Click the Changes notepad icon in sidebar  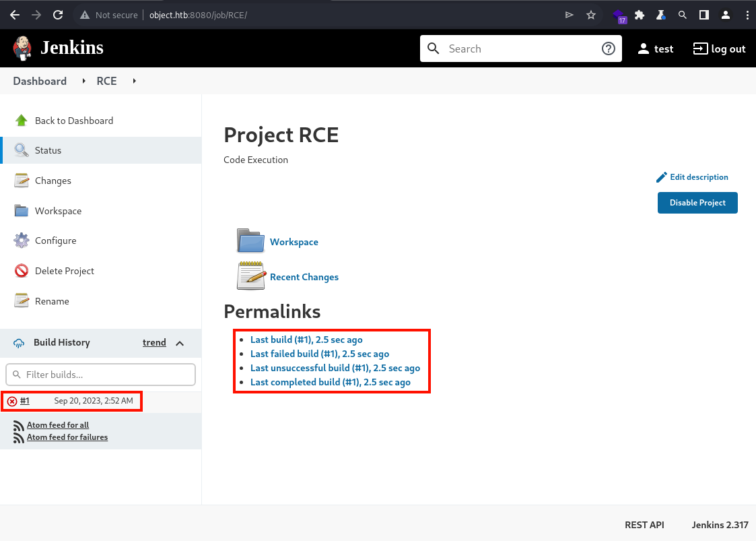[x=22, y=181]
